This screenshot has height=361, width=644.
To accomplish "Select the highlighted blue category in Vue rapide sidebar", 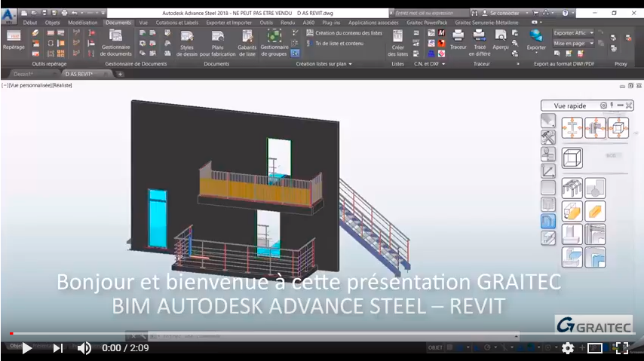I will 548,221.
